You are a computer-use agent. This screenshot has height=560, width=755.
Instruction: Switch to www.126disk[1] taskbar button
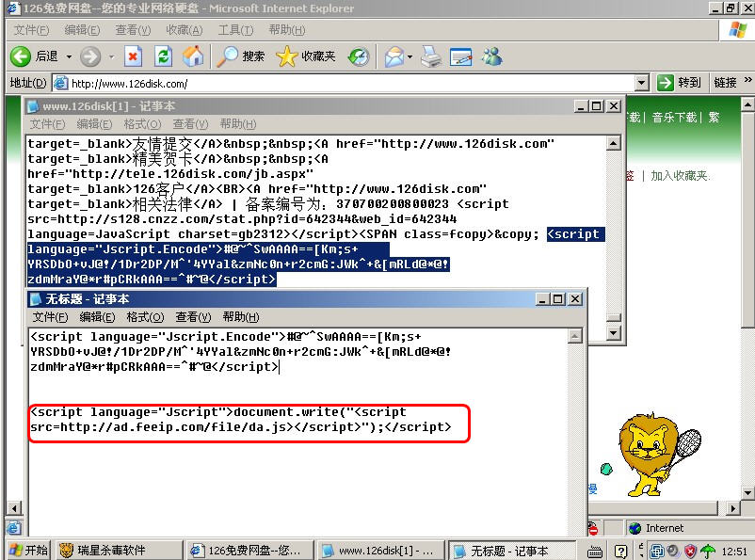tap(380, 551)
